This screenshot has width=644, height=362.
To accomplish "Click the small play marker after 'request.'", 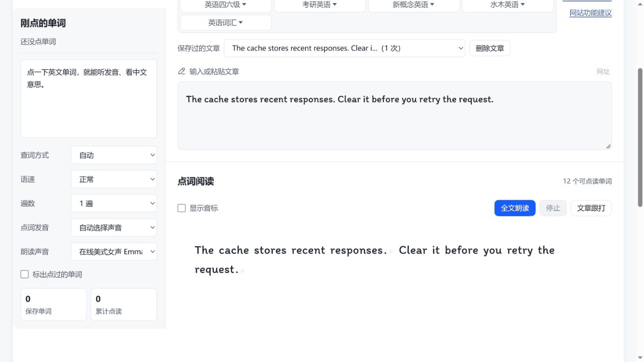I will click(242, 271).
